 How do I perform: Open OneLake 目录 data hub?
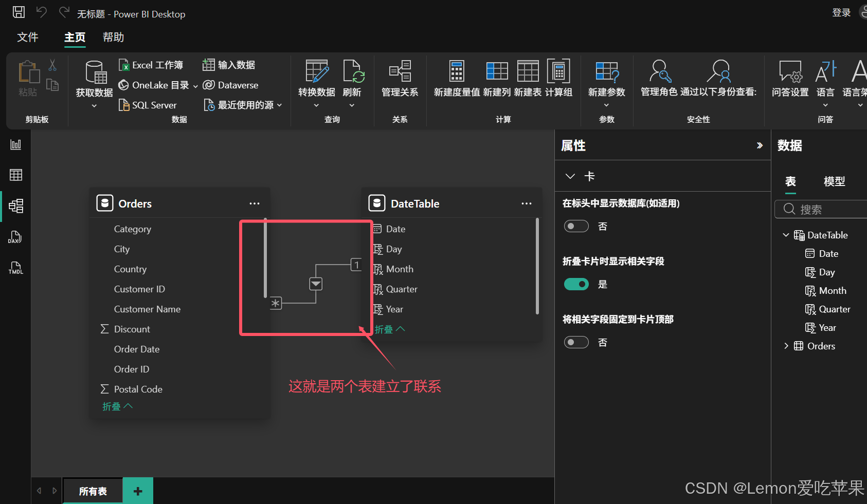(154, 85)
